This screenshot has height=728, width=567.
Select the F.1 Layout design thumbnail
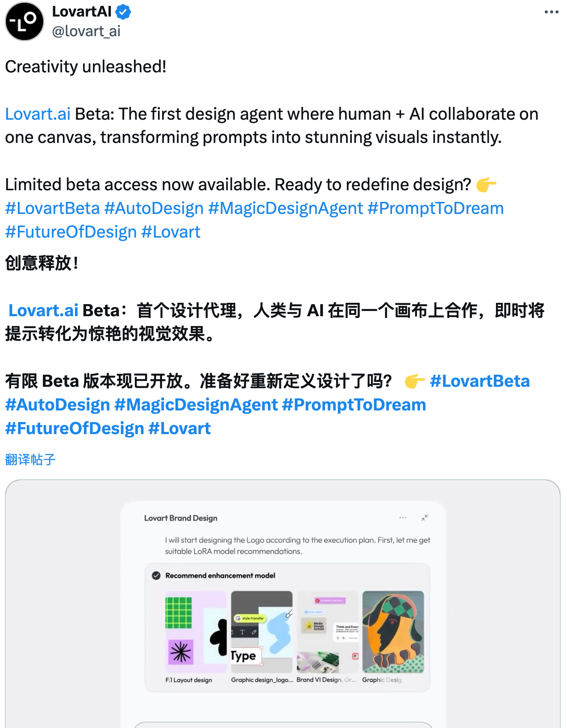[x=196, y=632]
